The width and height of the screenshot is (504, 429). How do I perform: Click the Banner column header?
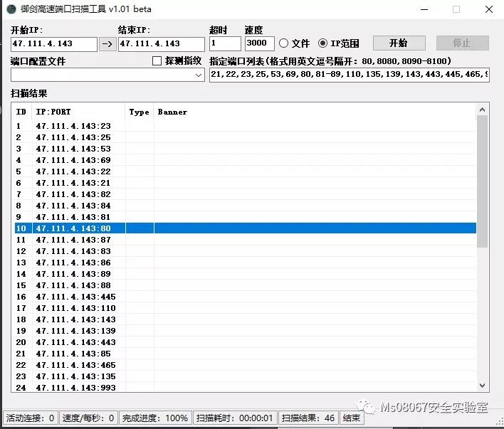[x=172, y=112]
